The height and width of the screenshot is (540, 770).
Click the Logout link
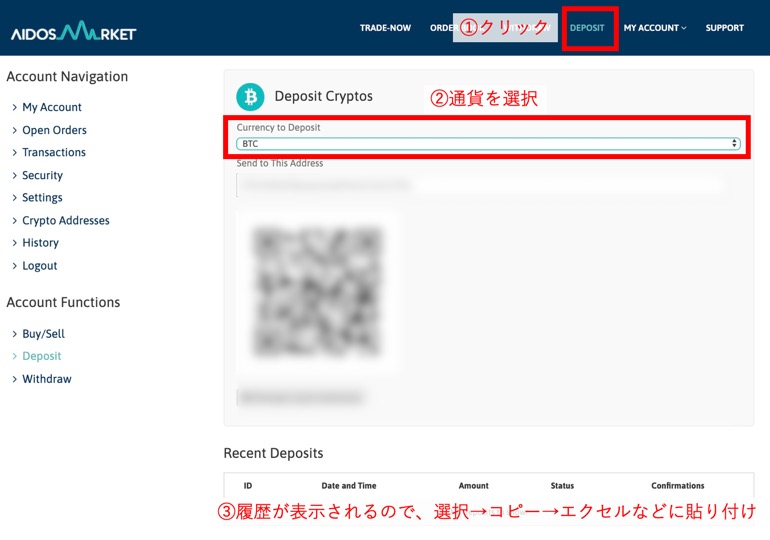40,266
